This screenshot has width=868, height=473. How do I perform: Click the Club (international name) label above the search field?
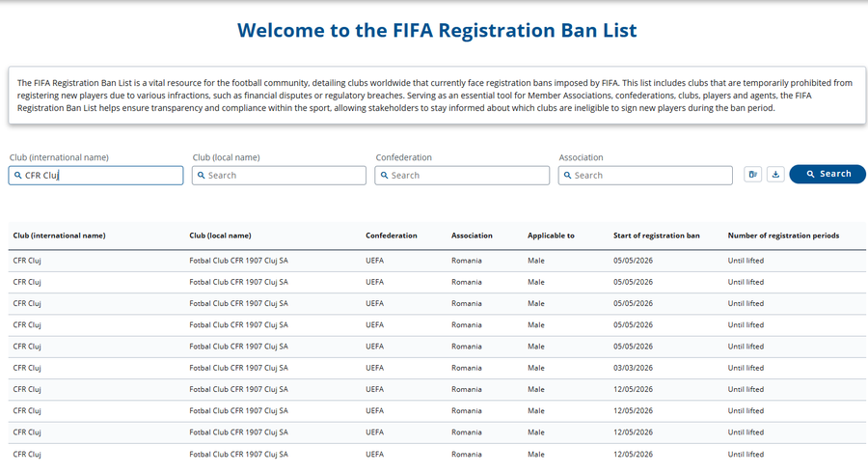[x=59, y=157]
